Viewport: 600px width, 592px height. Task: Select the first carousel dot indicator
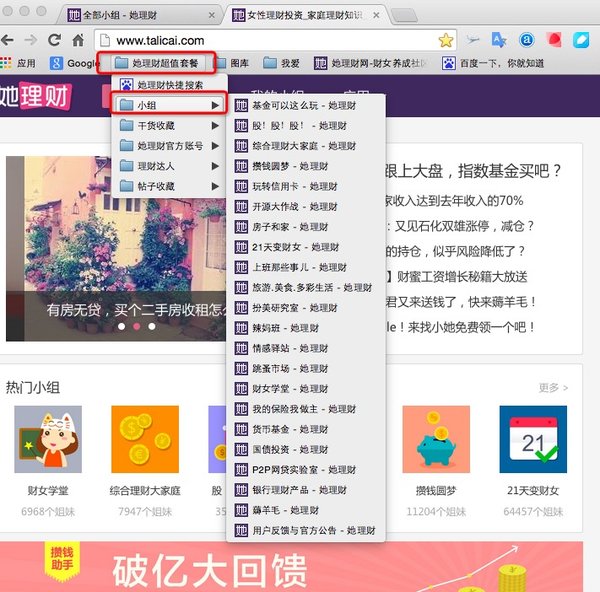[121, 326]
